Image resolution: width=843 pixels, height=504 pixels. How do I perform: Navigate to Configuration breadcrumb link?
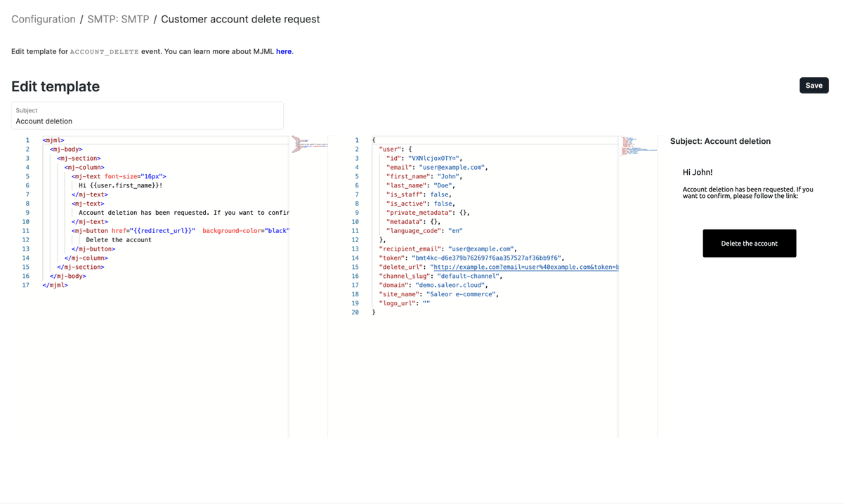pos(44,19)
